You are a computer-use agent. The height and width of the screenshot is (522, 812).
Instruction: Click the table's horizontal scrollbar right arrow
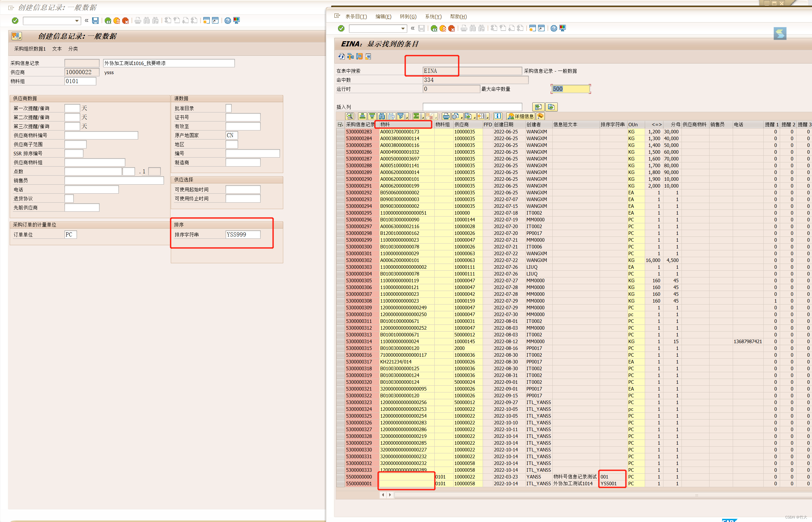(390, 495)
